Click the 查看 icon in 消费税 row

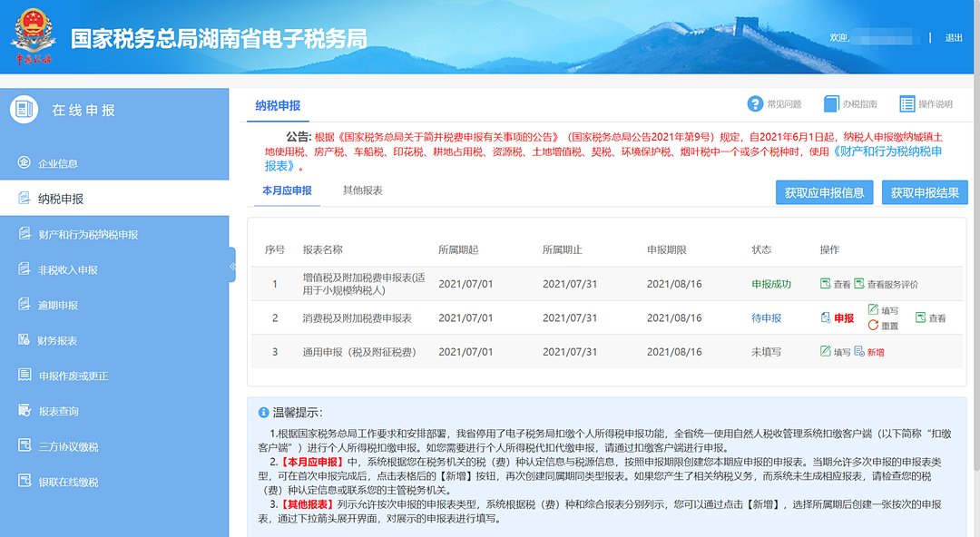coord(921,317)
